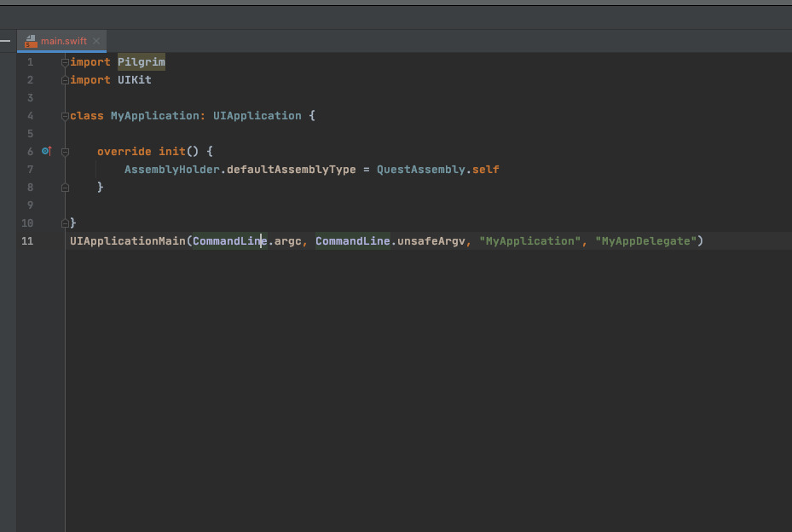Click line number 11 in the gutter
Image resolution: width=792 pixels, height=532 pixels.
[27, 240]
